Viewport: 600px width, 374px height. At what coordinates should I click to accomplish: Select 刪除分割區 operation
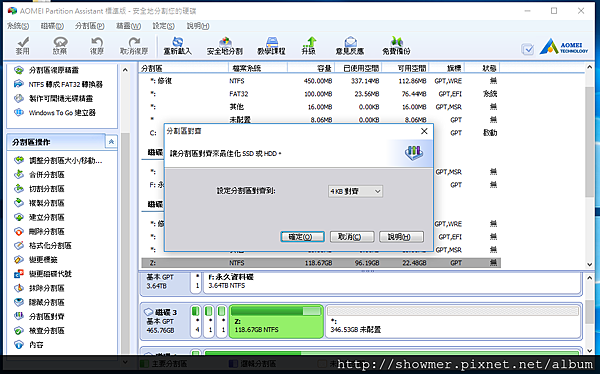tap(39, 231)
